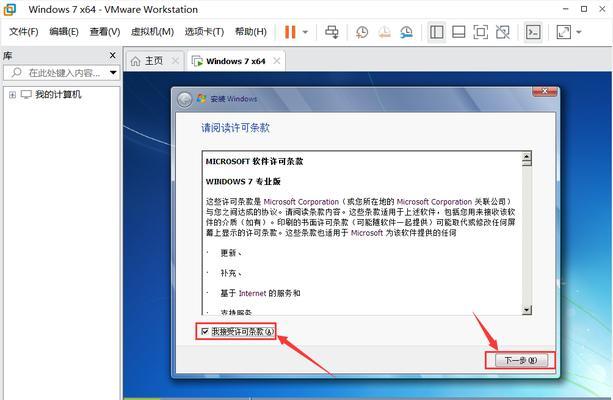Click the 下一步(N) button
Image resolution: width=613 pixels, height=400 pixels.
pyautogui.click(x=521, y=360)
